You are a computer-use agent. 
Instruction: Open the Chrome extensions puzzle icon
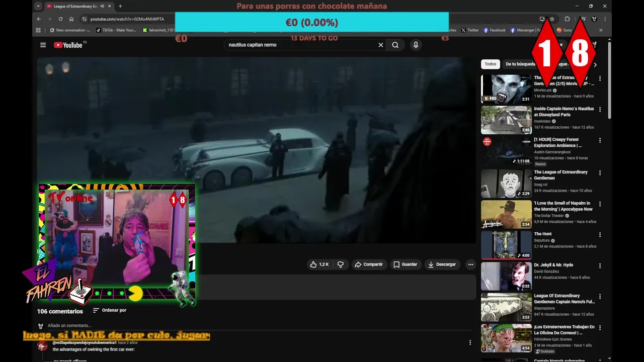click(x=567, y=19)
